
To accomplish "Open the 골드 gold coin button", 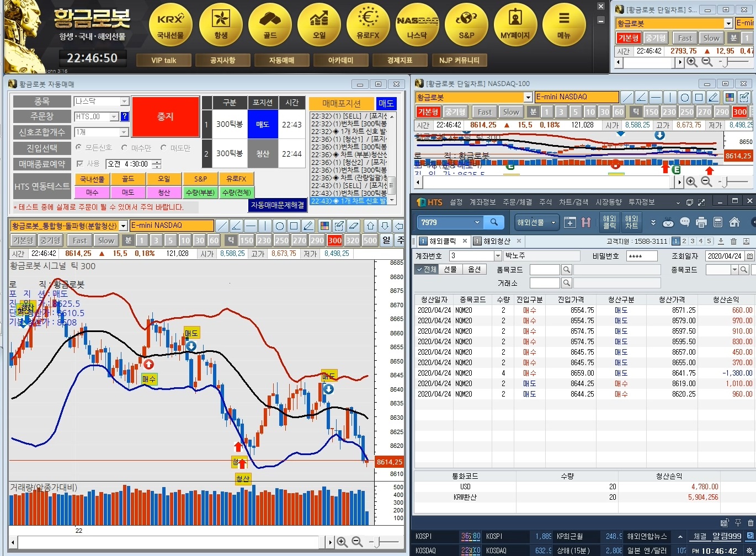I will coord(270,24).
